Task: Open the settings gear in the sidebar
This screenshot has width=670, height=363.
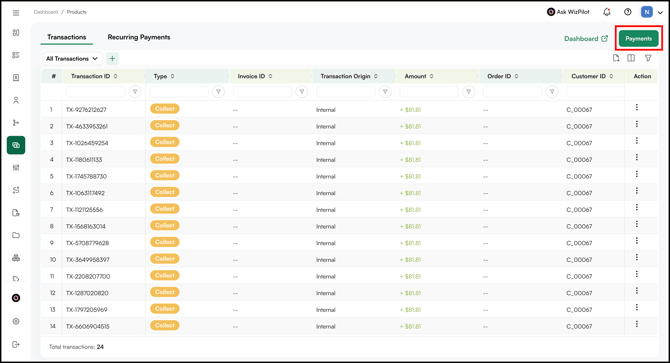Action: (16, 322)
